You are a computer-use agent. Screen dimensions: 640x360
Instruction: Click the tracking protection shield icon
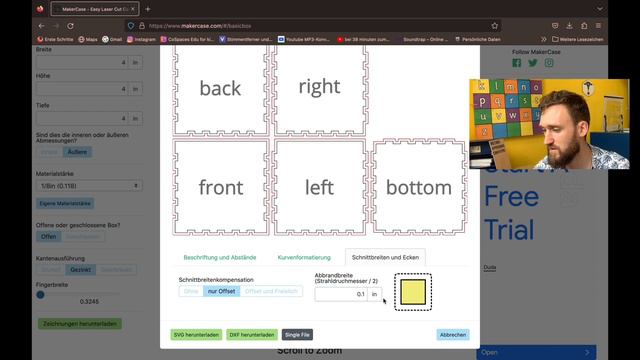(x=131, y=26)
